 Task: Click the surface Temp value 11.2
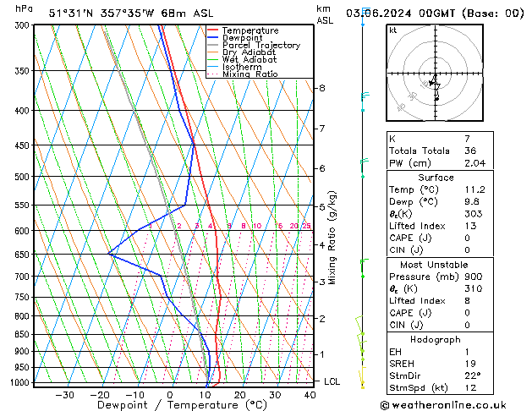click(474, 189)
